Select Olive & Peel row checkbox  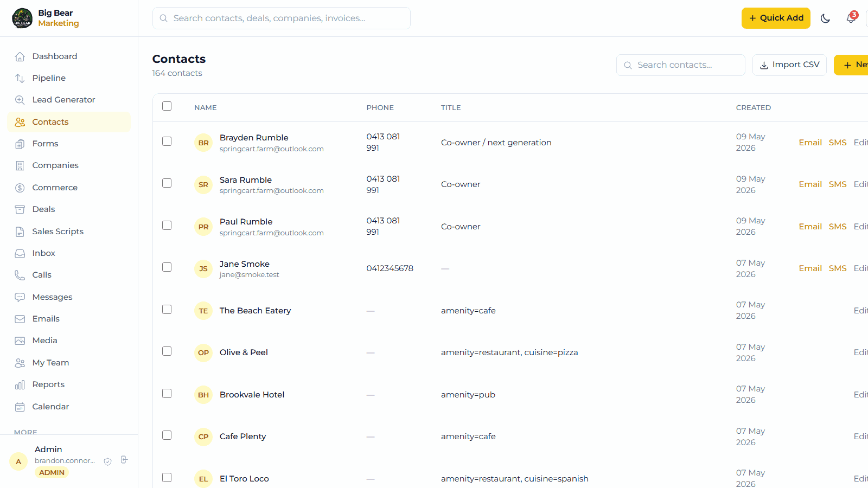[x=167, y=351]
